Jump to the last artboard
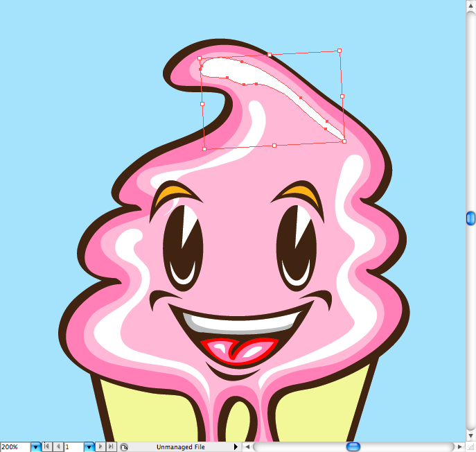Image resolution: width=476 pixels, height=452 pixels. tap(112, 447)
